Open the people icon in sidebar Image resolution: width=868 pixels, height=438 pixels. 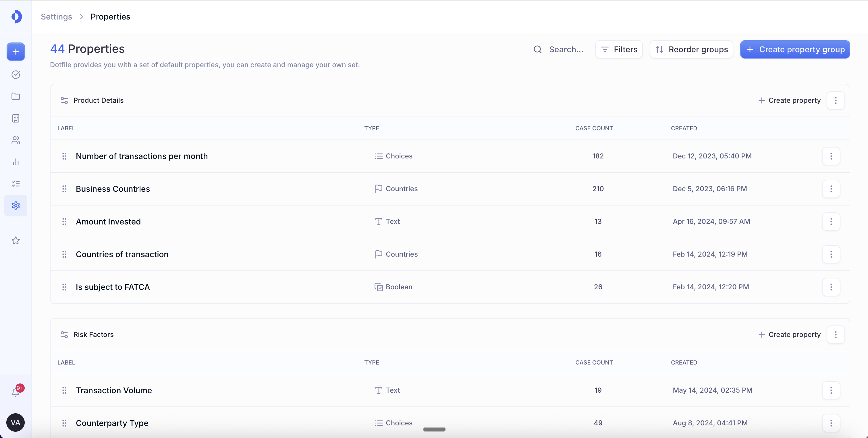[x=16, y=140]
